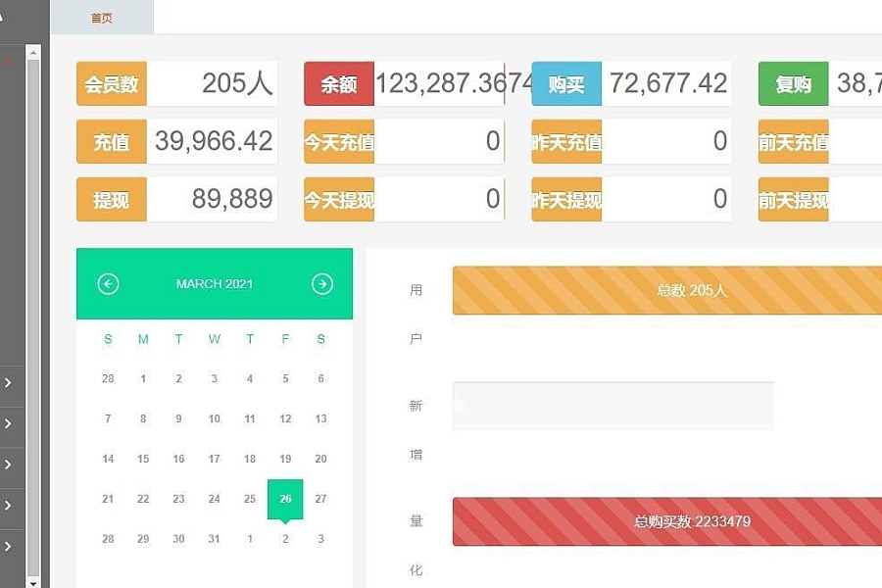Screen dimensions: 882x588
Task: Click the green 复购 label
Action: click(793, 84)
